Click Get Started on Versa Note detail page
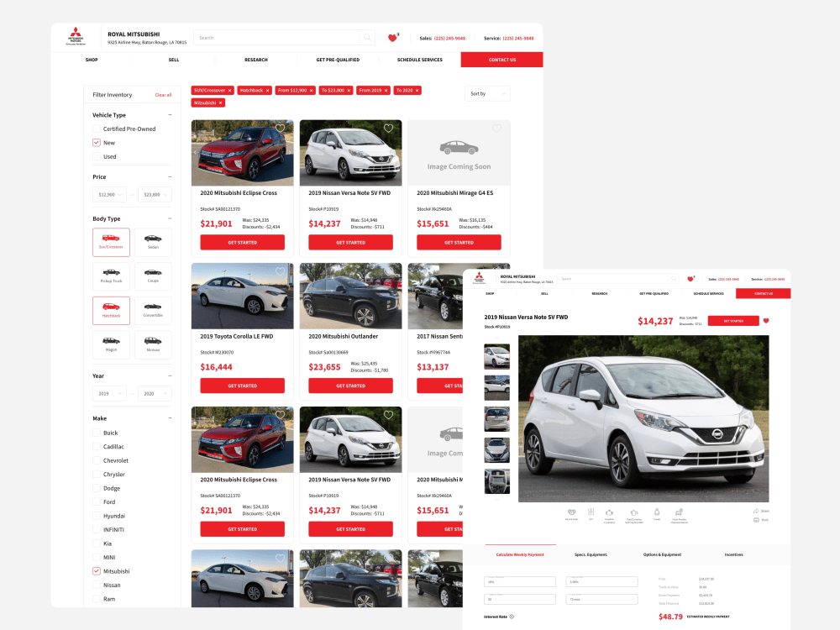 point(733,321)
